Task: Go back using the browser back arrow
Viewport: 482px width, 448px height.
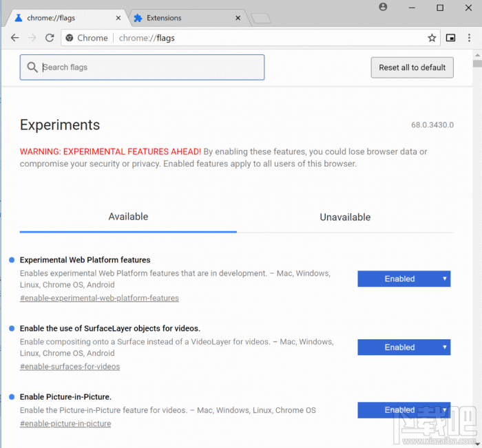Action: pos(14,38)
